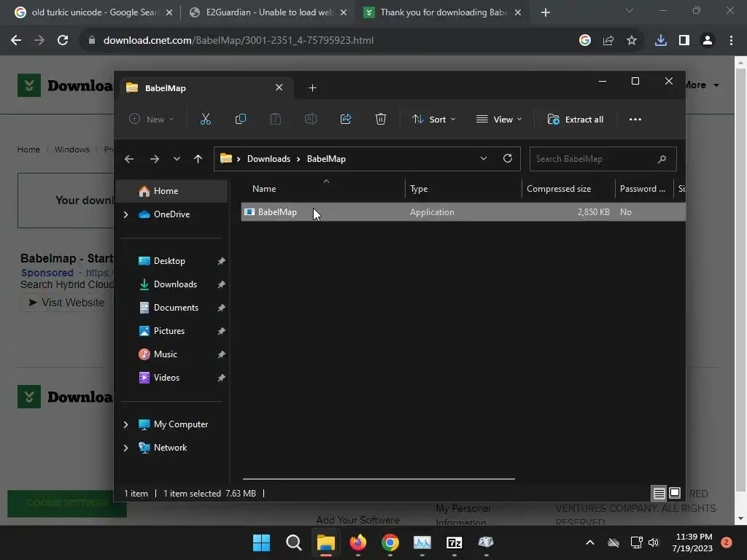Switch to details view layout icon
This screenshot has height=560, width=747.
pyautogui.click(x=659, y=494)
